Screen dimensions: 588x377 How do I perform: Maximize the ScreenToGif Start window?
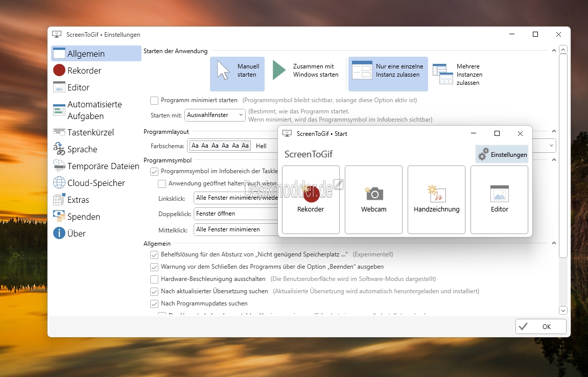pyautogui.click(x=497, y=133)
